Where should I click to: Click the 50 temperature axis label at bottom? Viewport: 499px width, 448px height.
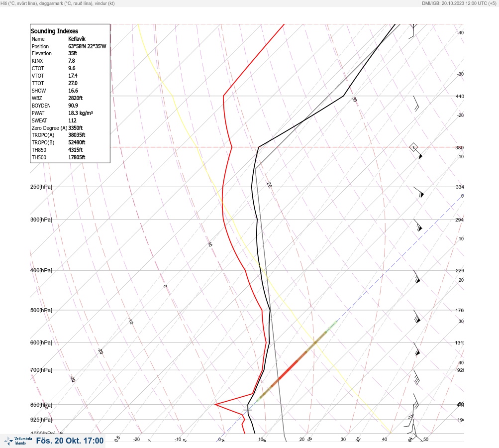coord(426,440)
